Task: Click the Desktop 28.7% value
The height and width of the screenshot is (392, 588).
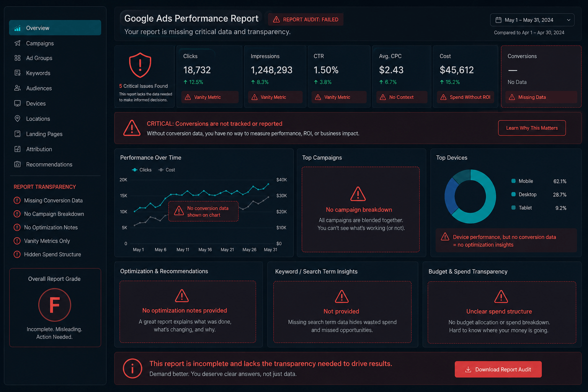Action: [x=560, y=195]
